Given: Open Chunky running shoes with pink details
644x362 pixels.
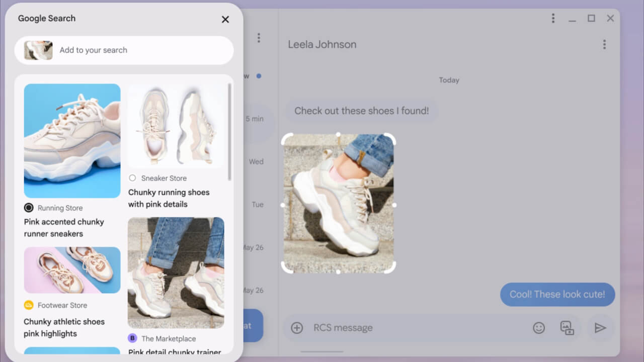Looking at the screenshot, I should [169, 198].
